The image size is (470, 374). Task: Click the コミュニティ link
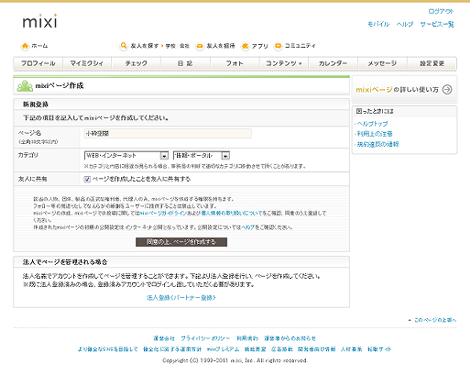point(300,46)
